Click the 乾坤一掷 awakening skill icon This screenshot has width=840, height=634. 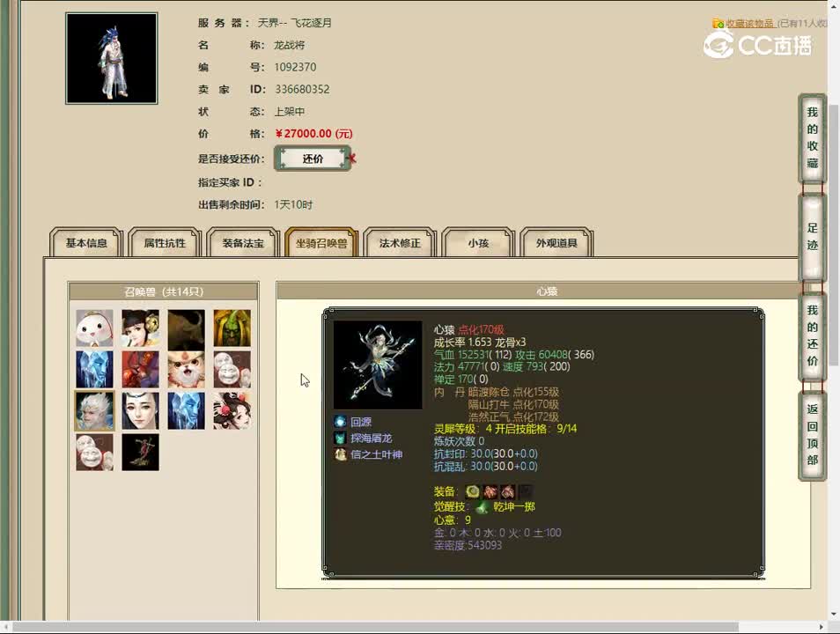(x=482, y=507)
